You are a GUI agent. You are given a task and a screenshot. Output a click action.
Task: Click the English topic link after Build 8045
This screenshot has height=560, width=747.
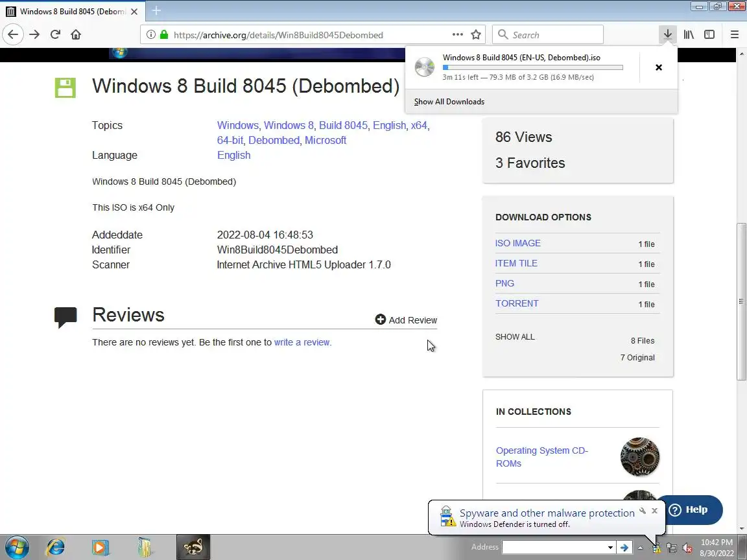point(389,125)
